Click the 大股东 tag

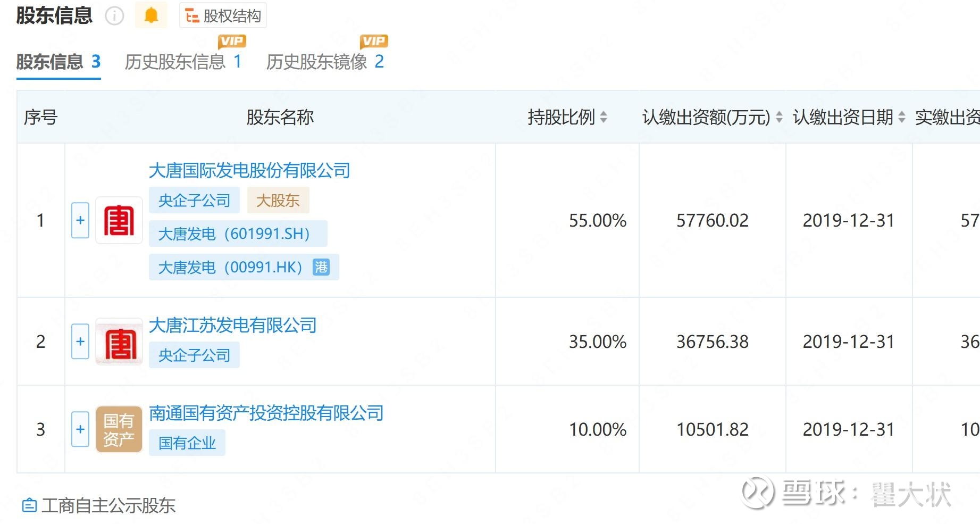point(278,201)
